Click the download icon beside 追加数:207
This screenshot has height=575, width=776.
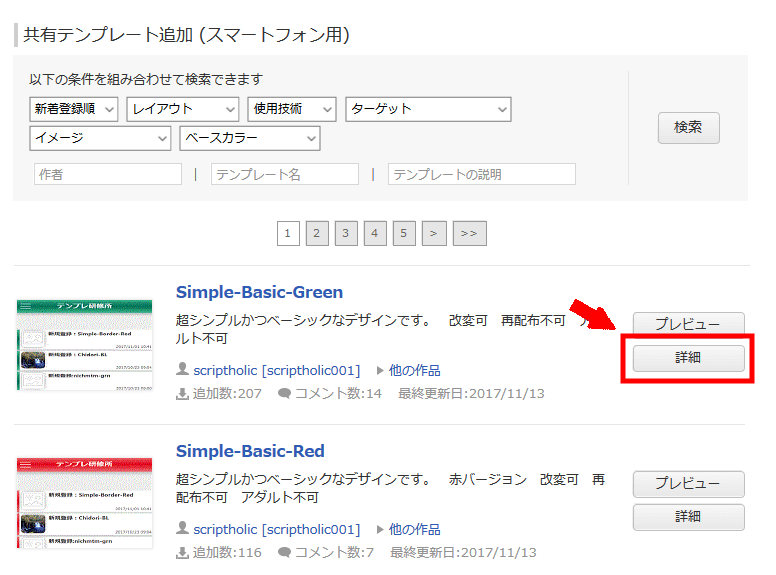point(183,394)
